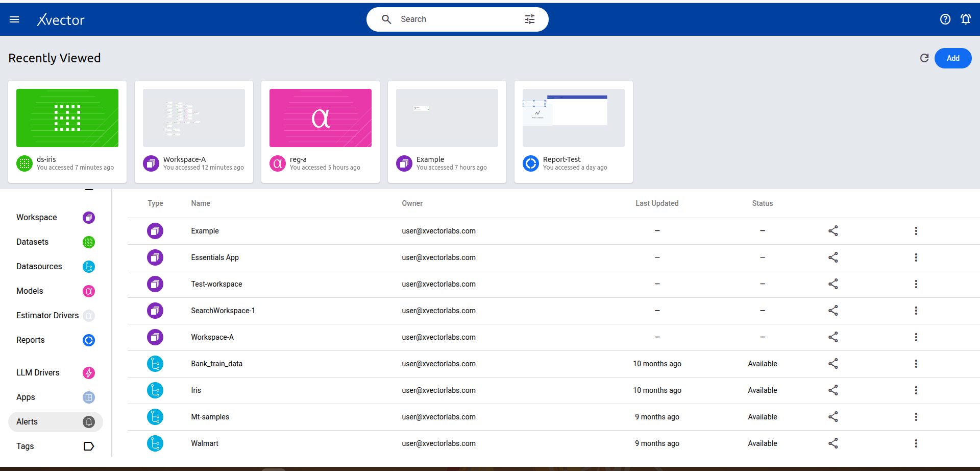Open the Example recently viewed card
The width and height of the screenshot is (980, 471).
click(447, 132)
